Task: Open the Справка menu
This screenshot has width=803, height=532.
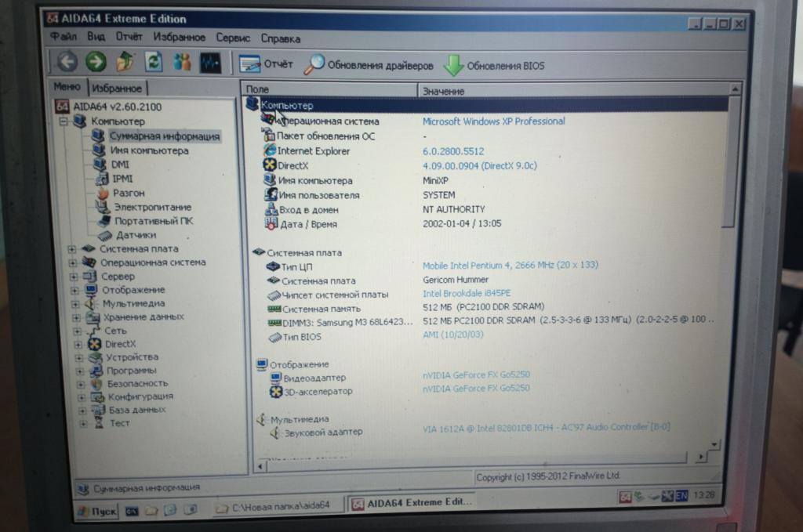Action: (x=281, y=38)
